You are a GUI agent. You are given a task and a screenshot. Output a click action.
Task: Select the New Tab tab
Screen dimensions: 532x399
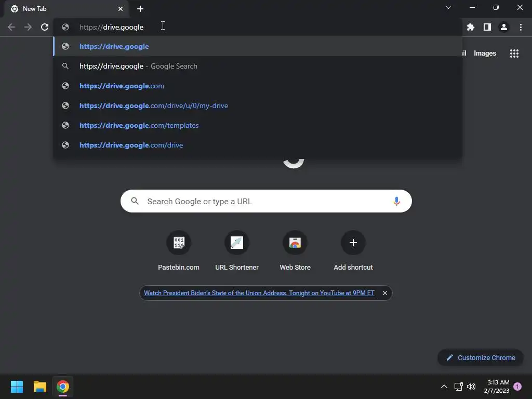pos(66,9)
